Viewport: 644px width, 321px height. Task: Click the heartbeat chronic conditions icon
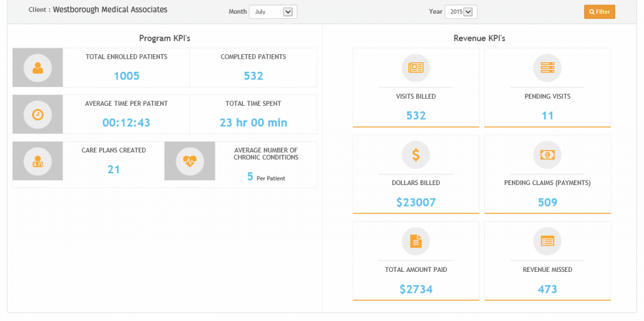click(190, 161)
